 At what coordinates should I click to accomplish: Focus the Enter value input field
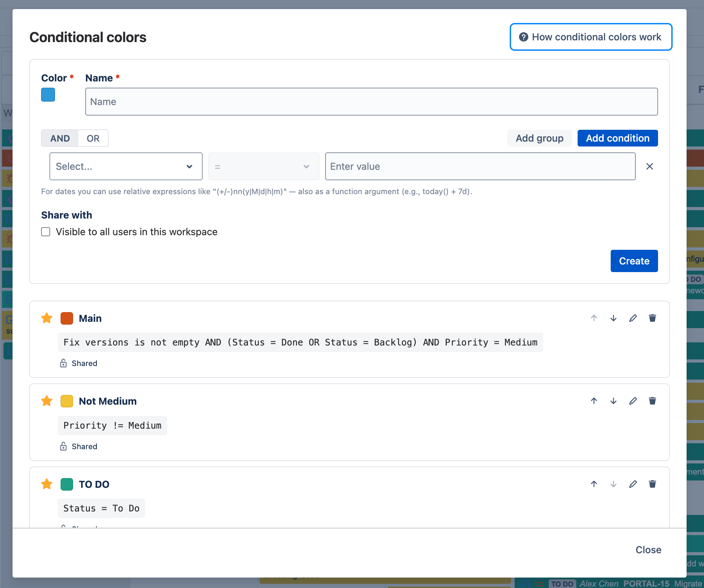point(480,166)
